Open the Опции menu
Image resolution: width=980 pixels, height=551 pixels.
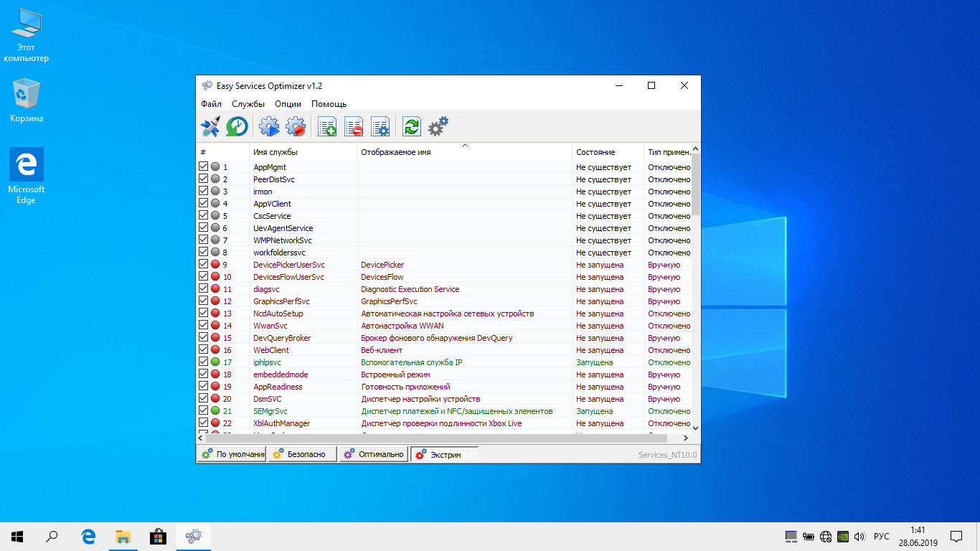click(x=288, y=104)
